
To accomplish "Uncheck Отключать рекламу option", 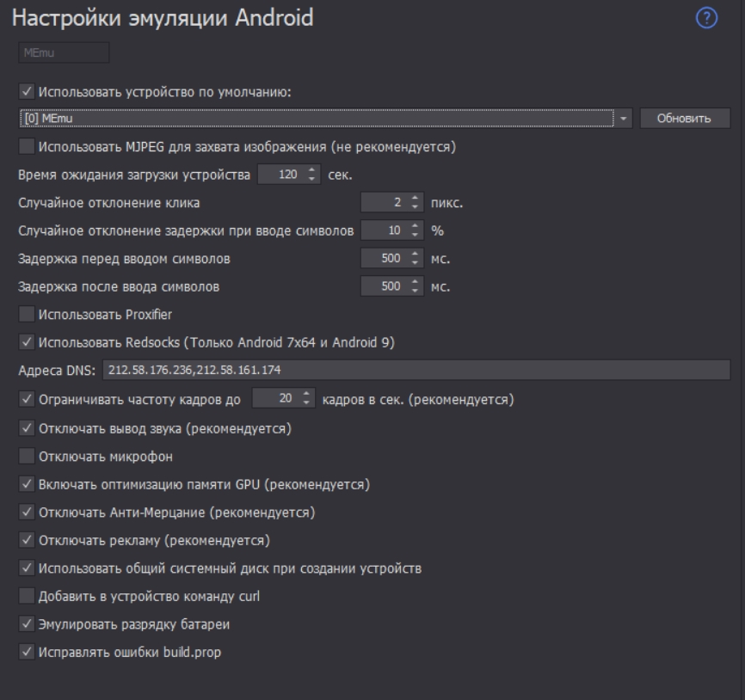I will 26,540.
